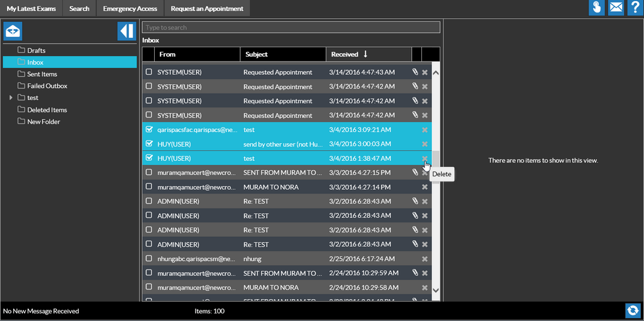Screen dimensions: 644x321
Task: Expand the test folder tree node
Action: tap(11, 98)
